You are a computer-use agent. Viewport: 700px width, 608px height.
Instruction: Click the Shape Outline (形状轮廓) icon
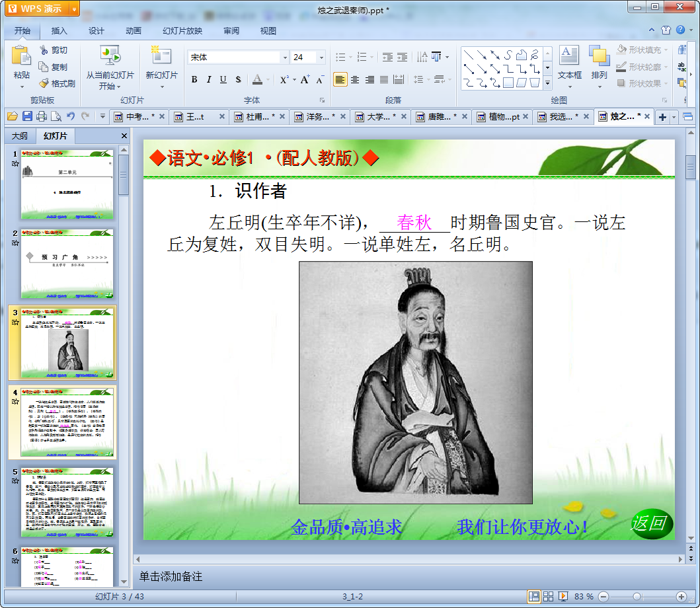point(621,67)
